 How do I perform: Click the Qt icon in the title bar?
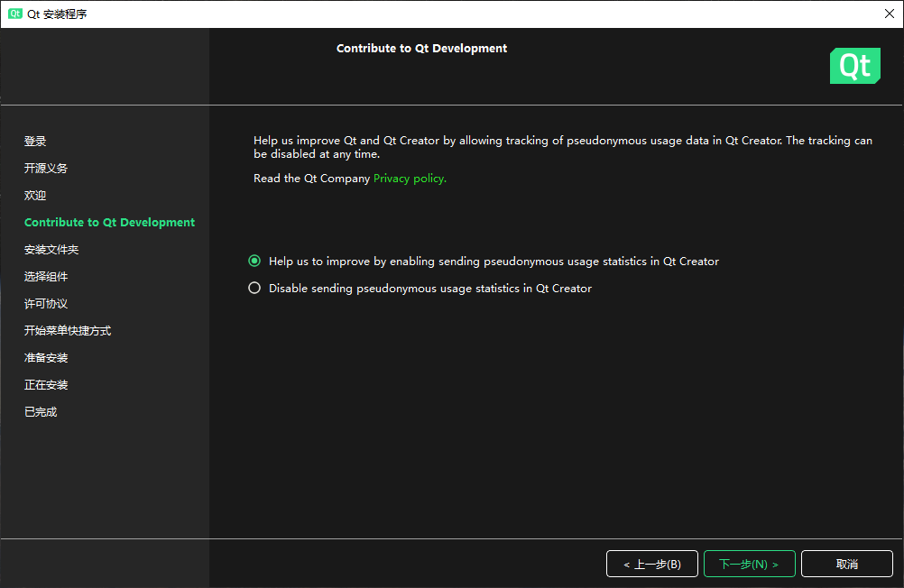14,14
